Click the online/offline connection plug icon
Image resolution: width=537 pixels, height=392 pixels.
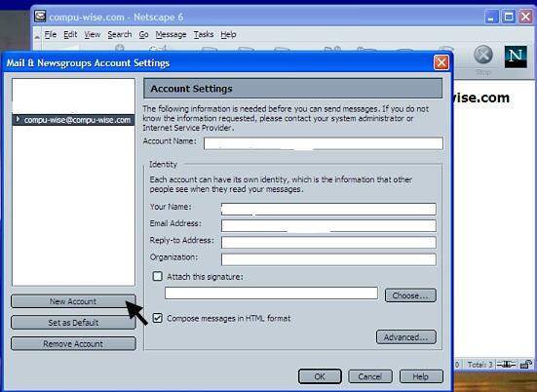tap(506, 365)
